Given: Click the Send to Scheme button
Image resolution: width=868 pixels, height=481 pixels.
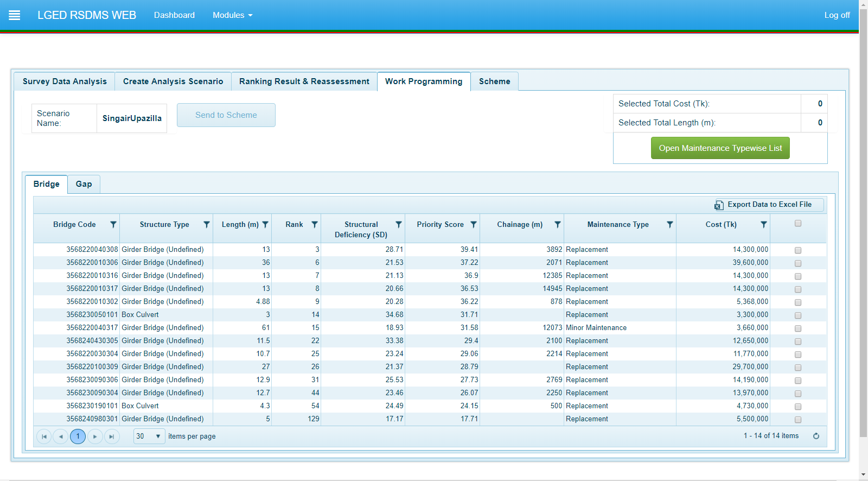Looking at the screenshot, I should [x=226, y=115].
